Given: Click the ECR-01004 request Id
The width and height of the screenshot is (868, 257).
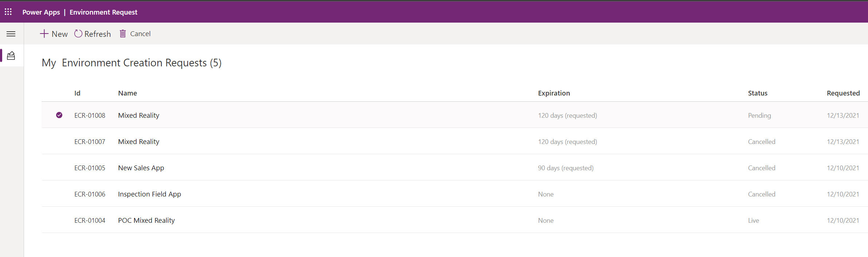Looking at the screenshot, I should tap(90, 221).
